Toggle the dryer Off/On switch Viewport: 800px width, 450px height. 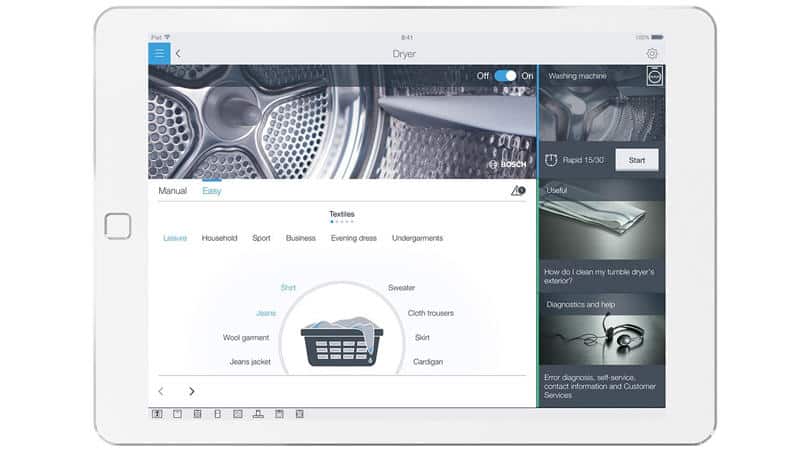(x=506, y=76)
